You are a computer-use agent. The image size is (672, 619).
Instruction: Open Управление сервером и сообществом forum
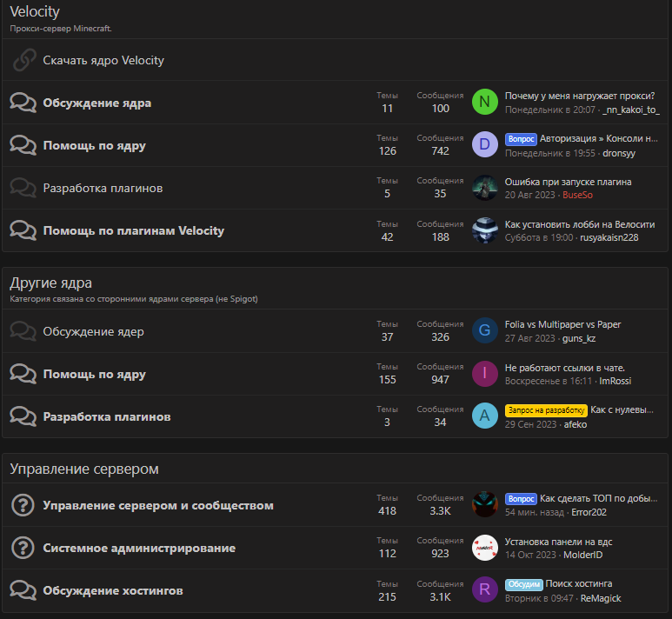click(158, 505)
